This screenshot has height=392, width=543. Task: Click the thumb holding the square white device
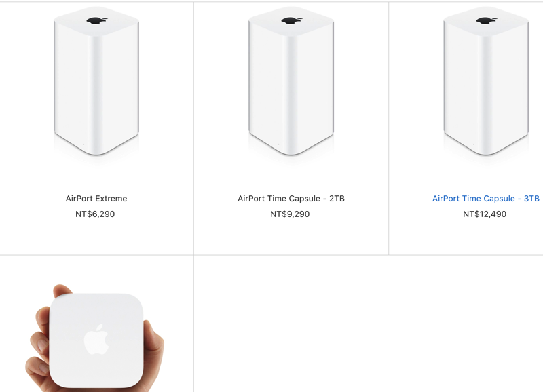62,290
